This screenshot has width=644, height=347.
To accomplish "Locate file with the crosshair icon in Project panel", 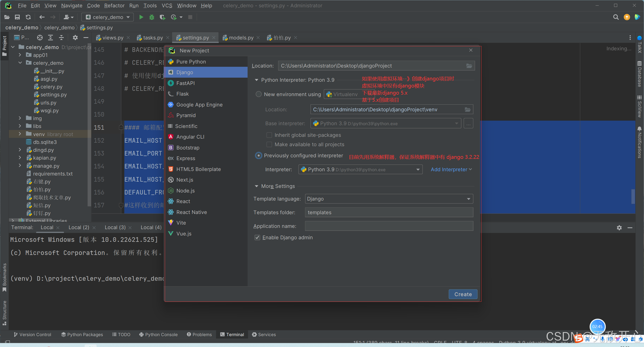I will [40, 38].
